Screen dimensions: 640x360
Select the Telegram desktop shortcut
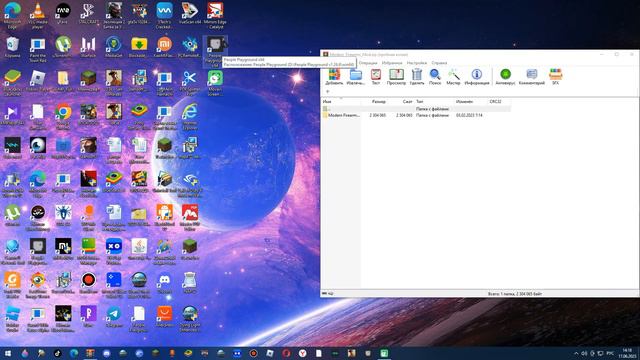pos(114,317)
